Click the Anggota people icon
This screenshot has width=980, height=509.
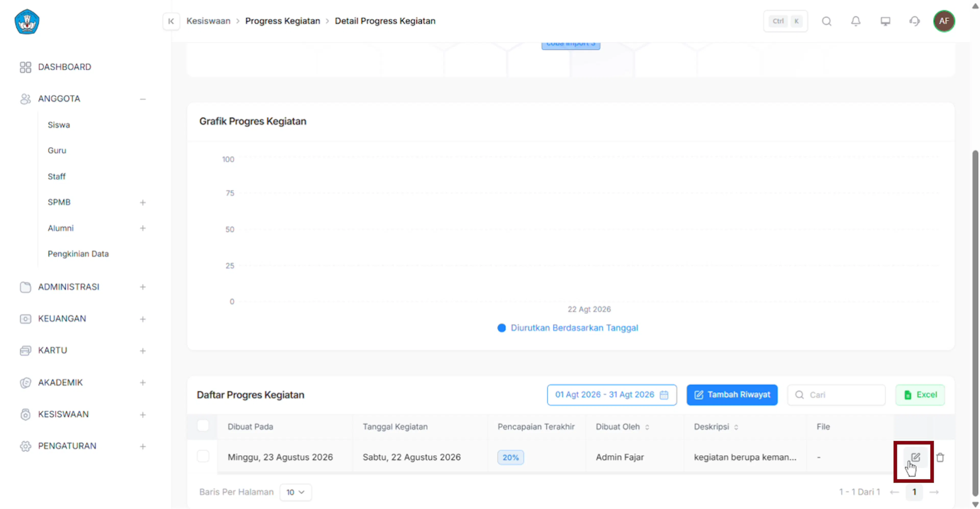[x=26, y=99]
